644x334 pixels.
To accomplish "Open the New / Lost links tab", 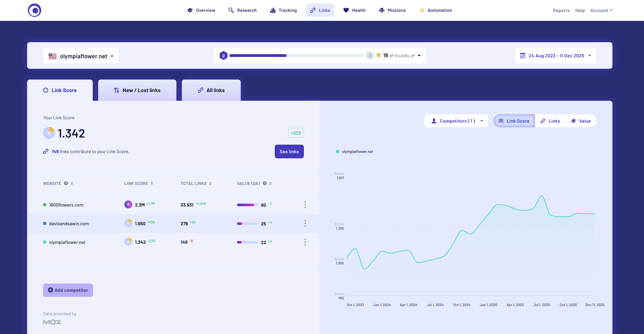I will [x=137, y=90].
